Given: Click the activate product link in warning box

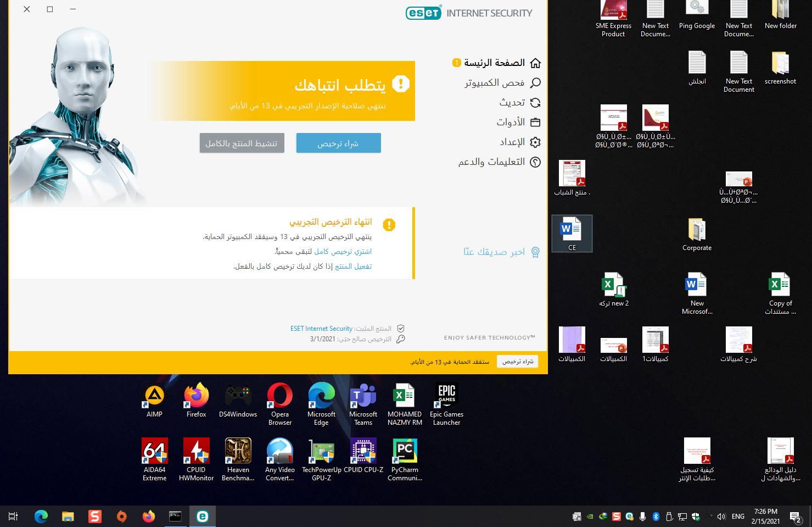Looking at the screenshot, I should tap(353, 266).
